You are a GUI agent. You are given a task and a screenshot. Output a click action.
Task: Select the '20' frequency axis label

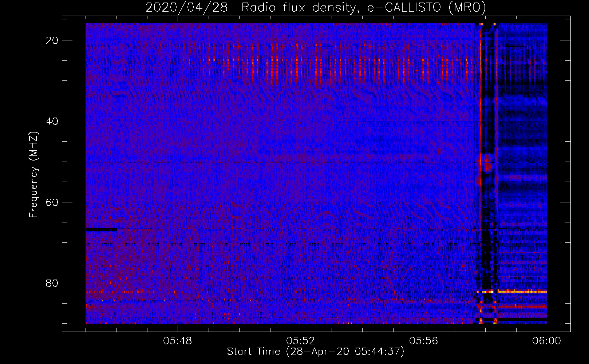click(x=52, y=40)
